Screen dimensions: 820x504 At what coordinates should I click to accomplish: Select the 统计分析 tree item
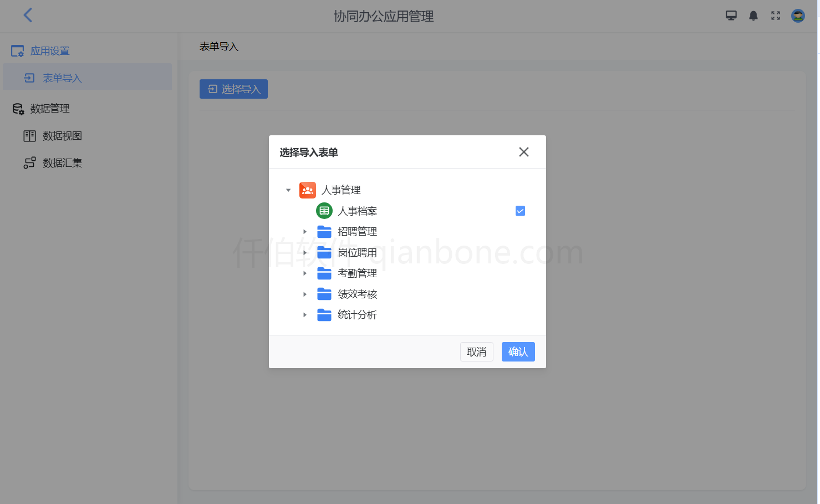click(x=358, y=314)
